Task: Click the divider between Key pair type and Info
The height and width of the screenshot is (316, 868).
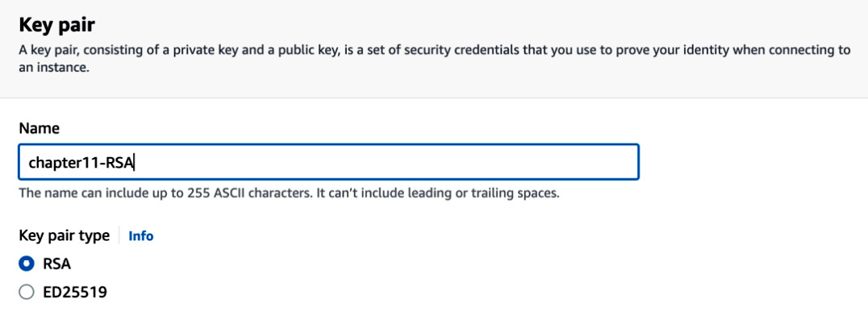Action: 119,235
